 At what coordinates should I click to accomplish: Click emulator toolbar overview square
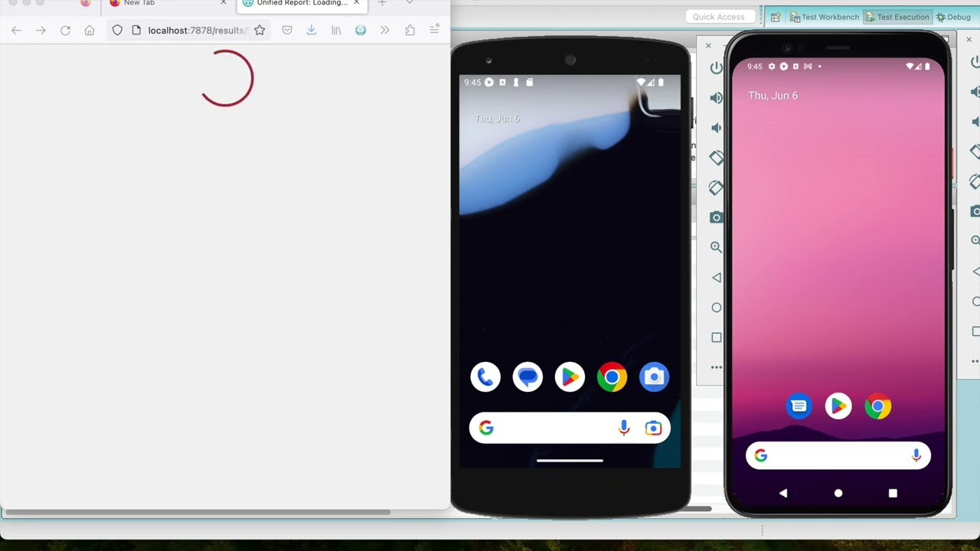pos(716,337)
